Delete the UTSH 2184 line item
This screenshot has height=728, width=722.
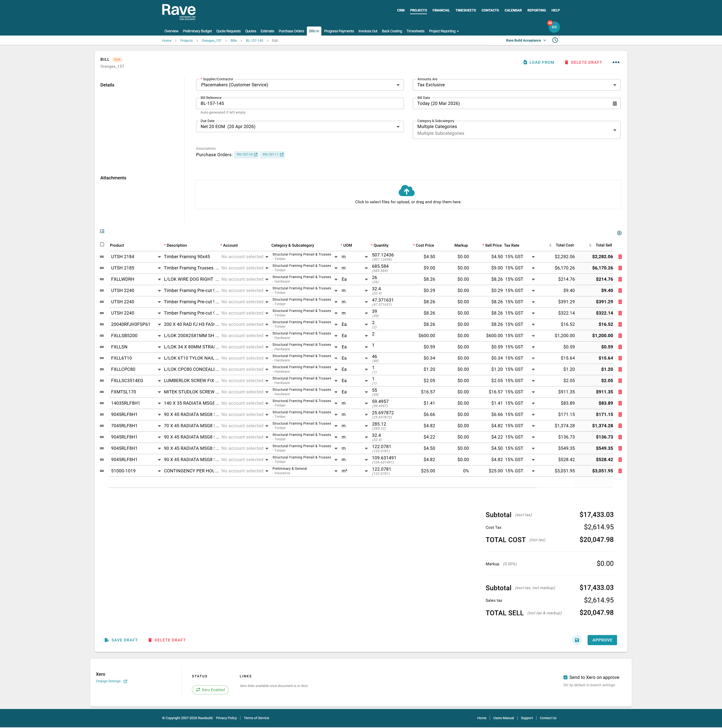(620, 257)
